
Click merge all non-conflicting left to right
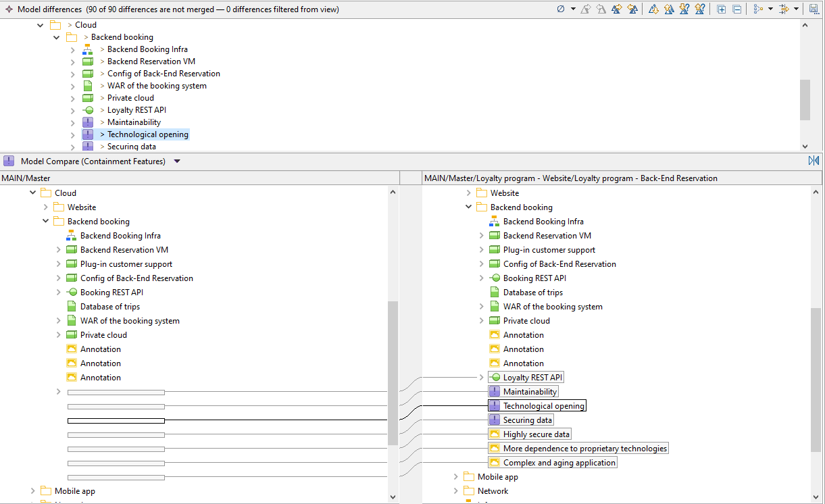coord(616,9)
